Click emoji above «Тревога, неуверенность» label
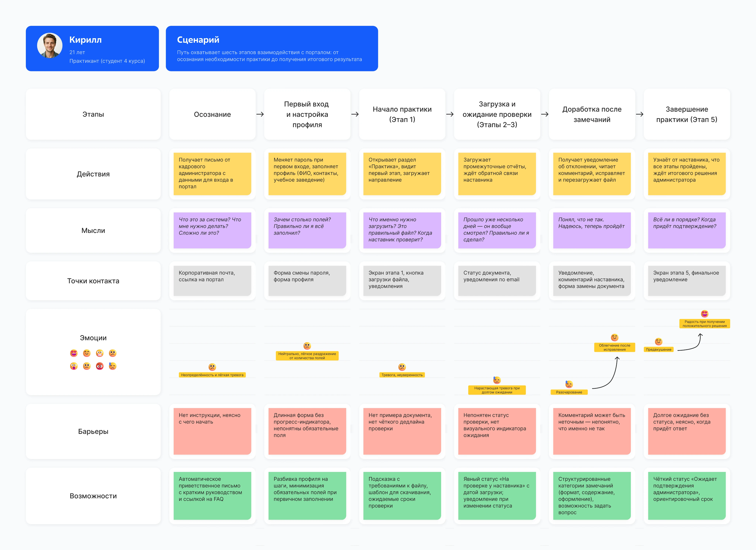 tap(402, 367)
